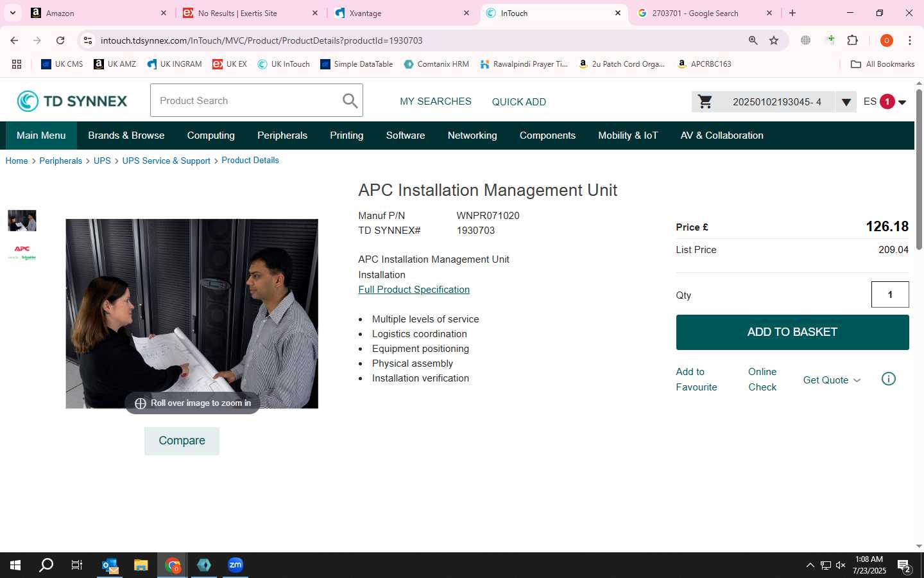Click the Online Check link
Screen dimensions: 924x578
point(762,380)
